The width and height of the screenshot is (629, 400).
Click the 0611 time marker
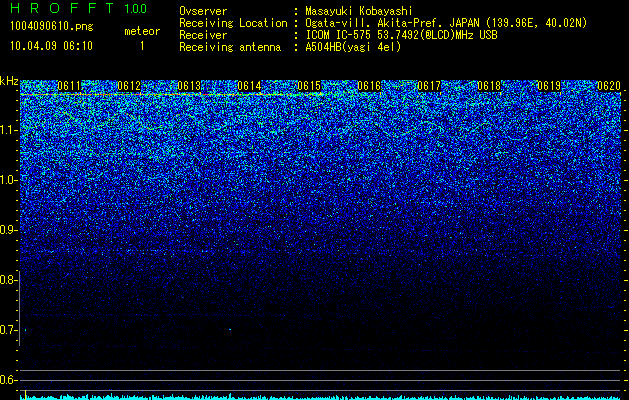coord(69,86)
